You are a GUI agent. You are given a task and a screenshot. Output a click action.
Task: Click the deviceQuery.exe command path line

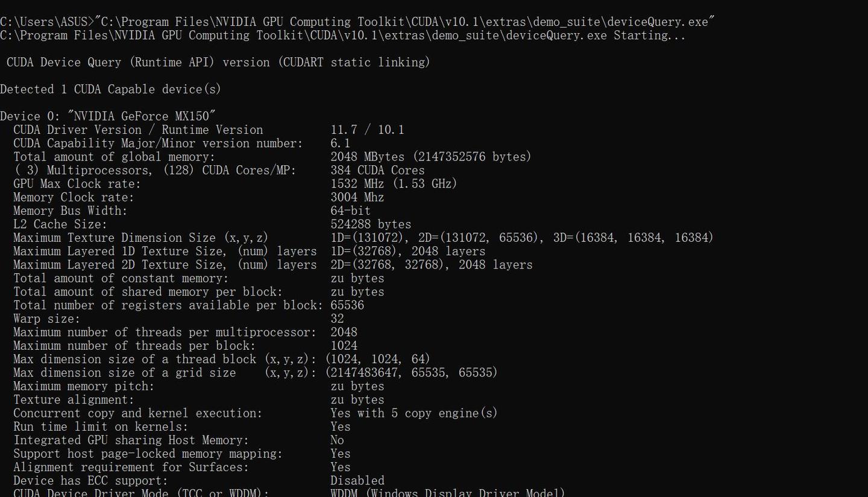pos(357,22)
